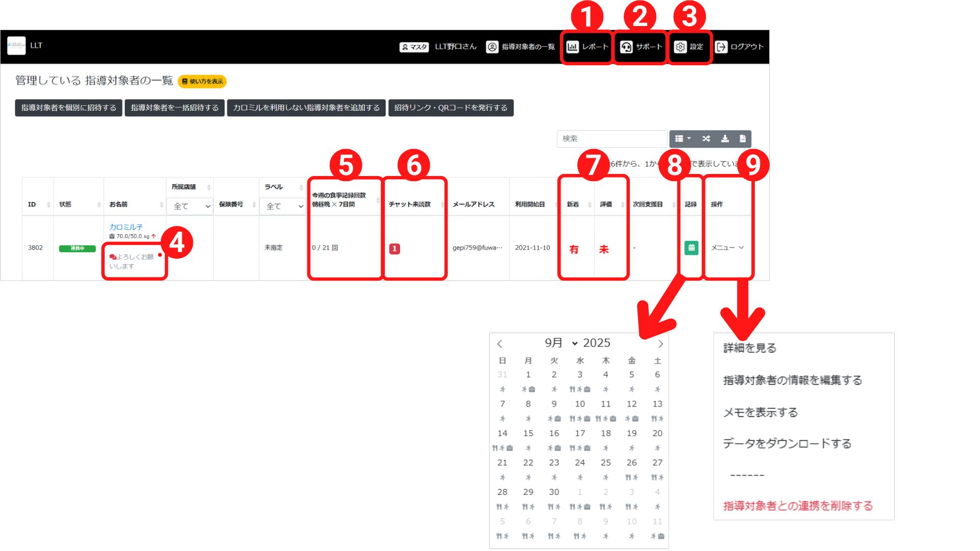This screenshot has height=551, width=980.
Task: Open the chat message よろしくお願いします
Action: 132,261
